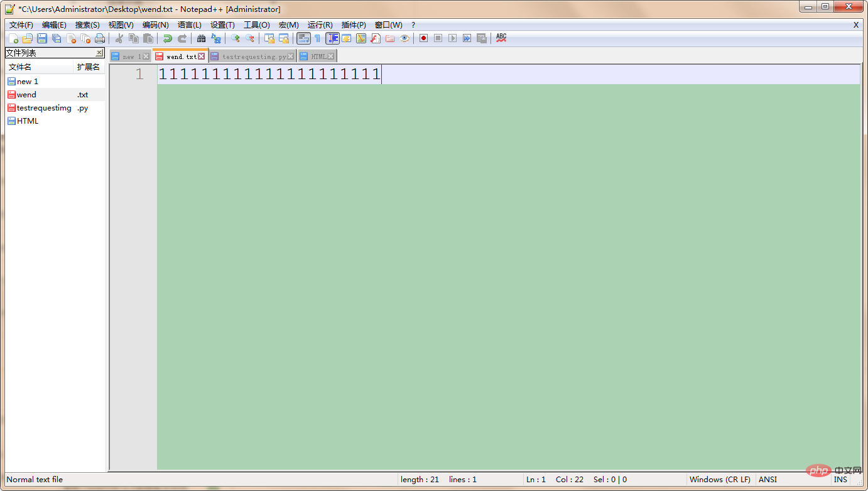Open the Function List toolbar icon
868x491 pixels.
pos(376,38)
